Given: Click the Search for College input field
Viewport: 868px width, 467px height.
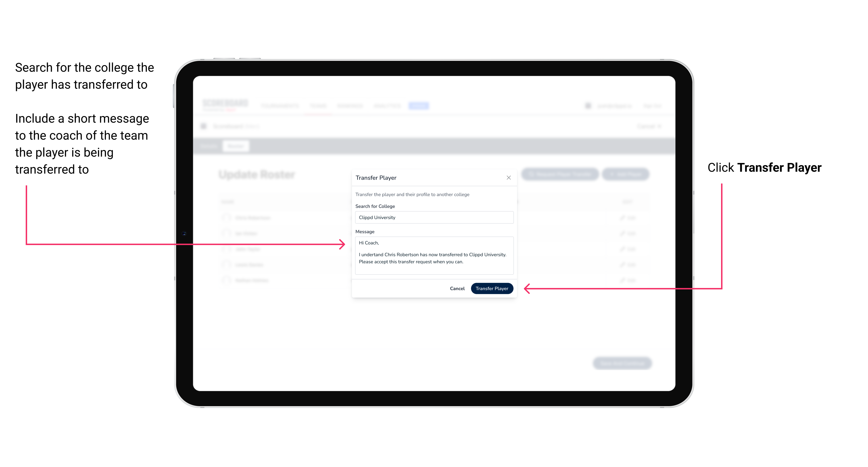Looking at the screenshot, I should coord(432,217).
